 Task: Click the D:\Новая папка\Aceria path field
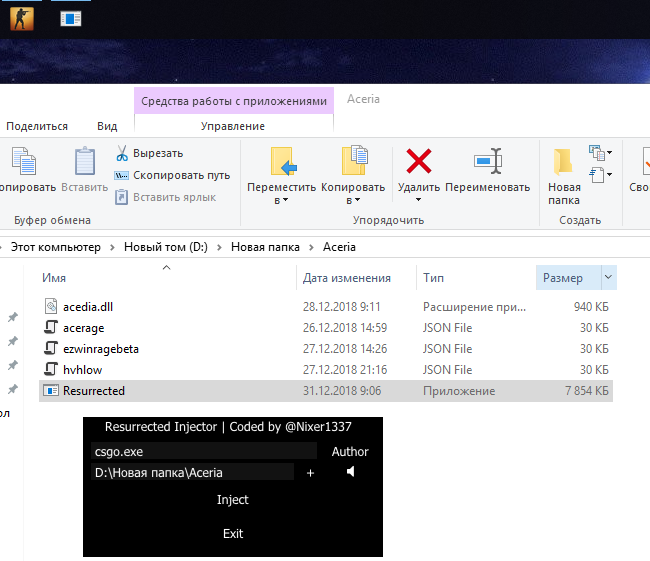192,473
